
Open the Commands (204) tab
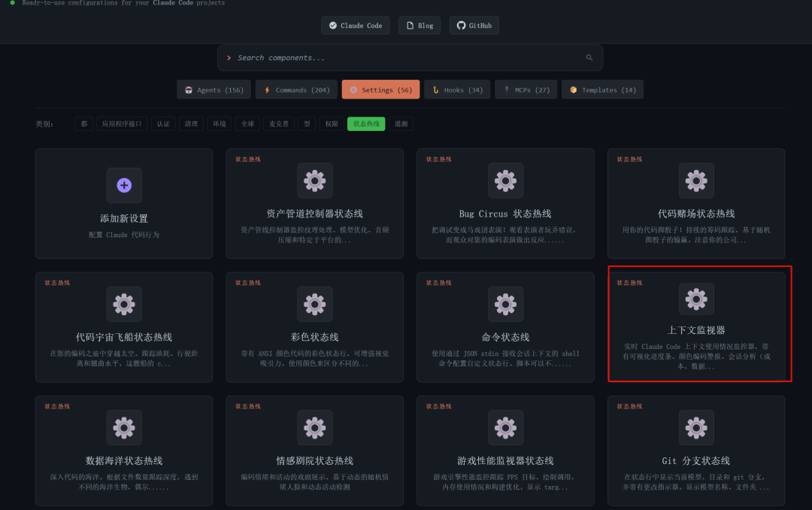point(296,90)
